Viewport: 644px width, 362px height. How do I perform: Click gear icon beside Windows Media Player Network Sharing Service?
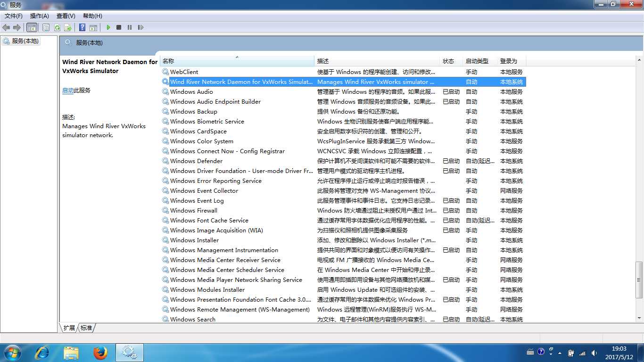pos(165,280)
